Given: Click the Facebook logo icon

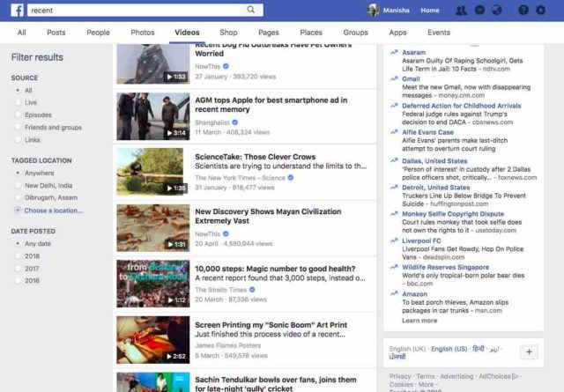Looking at the screenshot, I should pos(17,11).
